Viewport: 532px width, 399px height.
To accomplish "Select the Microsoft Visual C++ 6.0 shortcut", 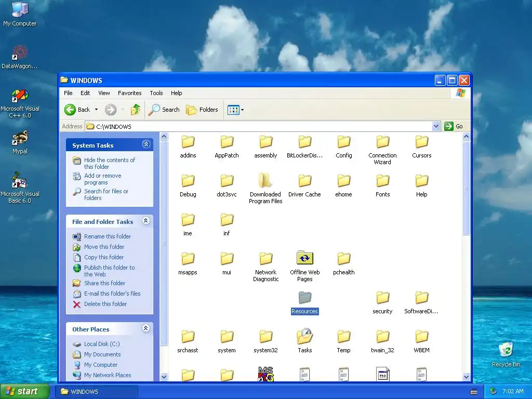I will point(20,103).
